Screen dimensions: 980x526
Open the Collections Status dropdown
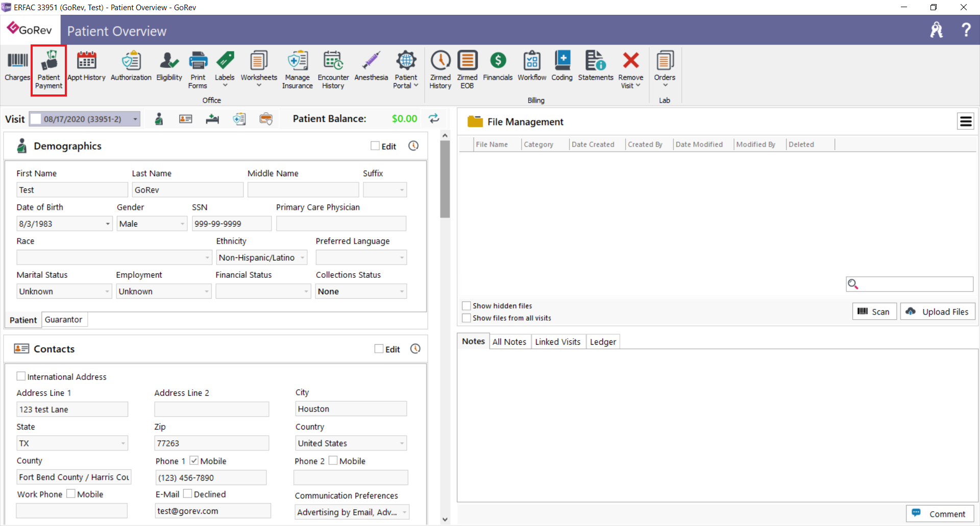tap(402, 292)
